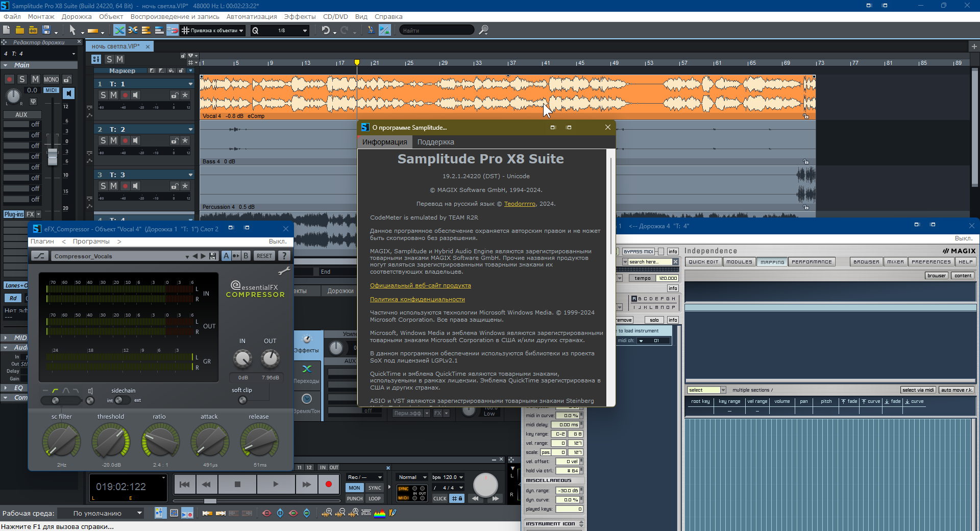Click the red magnet snap icon
Viewport: 980px width, 531px height.
point(173,30)
